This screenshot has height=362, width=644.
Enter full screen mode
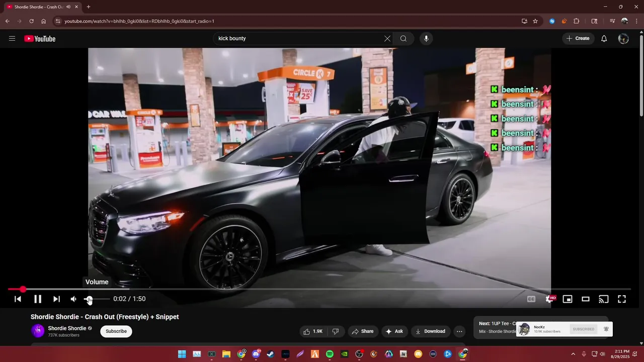click(622, 299)
